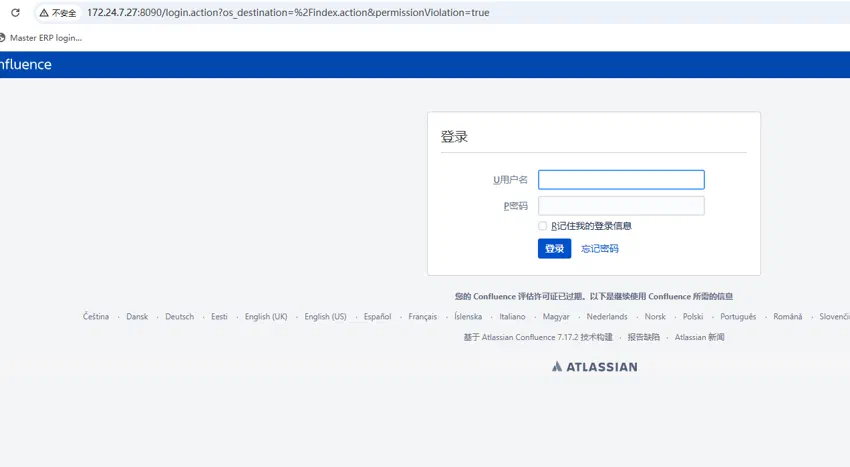
Task: Switch language to Polski
Action: [x=693, y=317]
